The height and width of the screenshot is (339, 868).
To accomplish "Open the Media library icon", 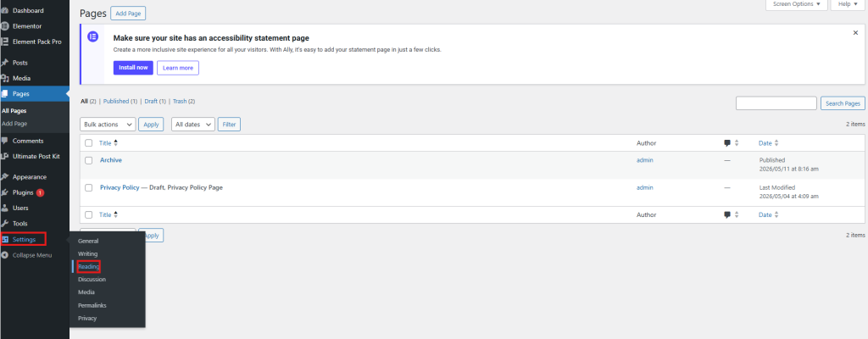I will pos(5,78).
